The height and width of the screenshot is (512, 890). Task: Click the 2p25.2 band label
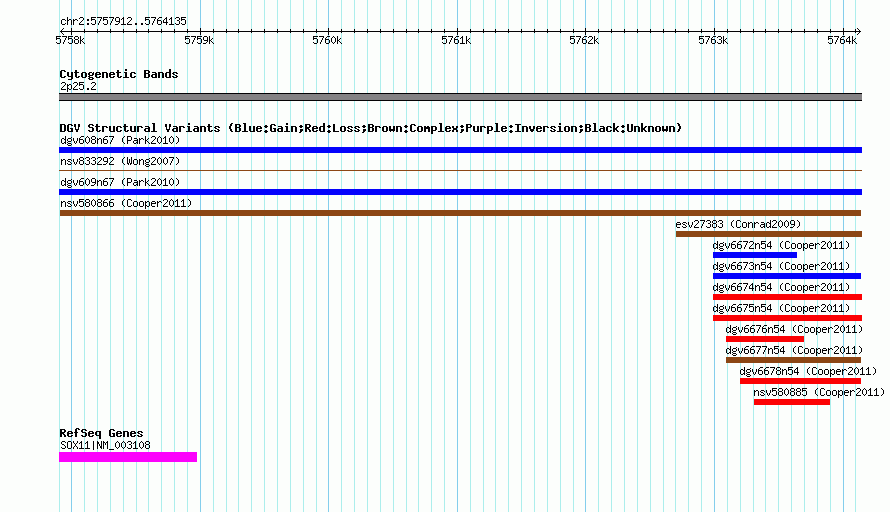point(78,86)
